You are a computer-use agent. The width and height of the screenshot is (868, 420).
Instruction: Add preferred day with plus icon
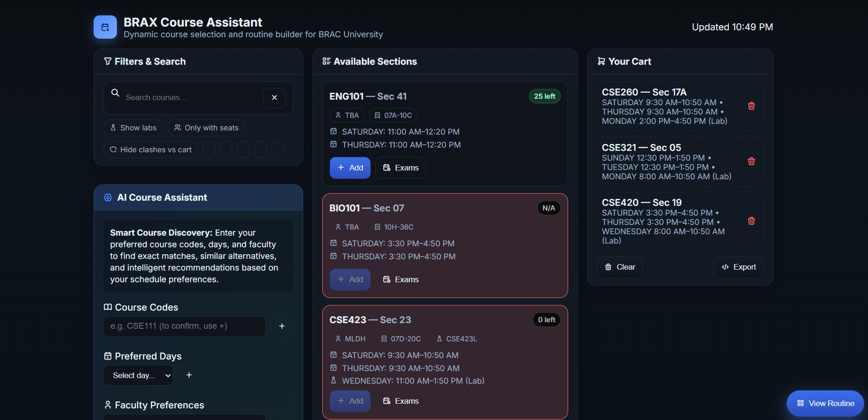click(189, 375)
